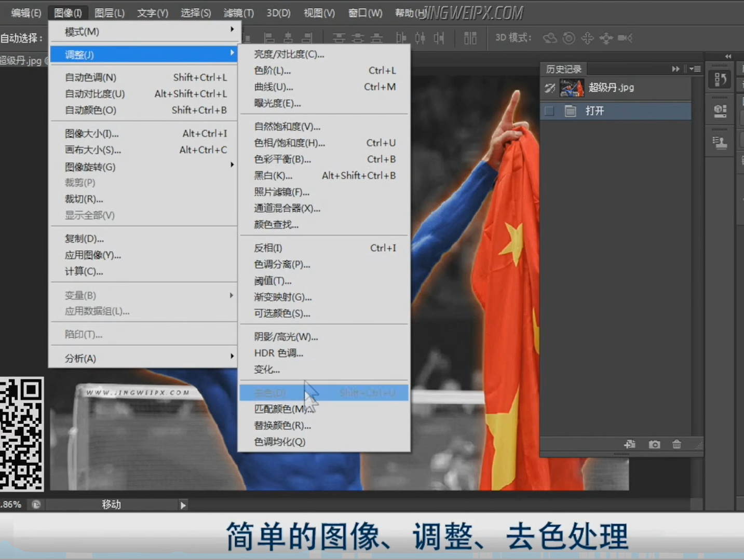
Task: Select the 历史记录 panel tab
Action: tap(563, 69)
